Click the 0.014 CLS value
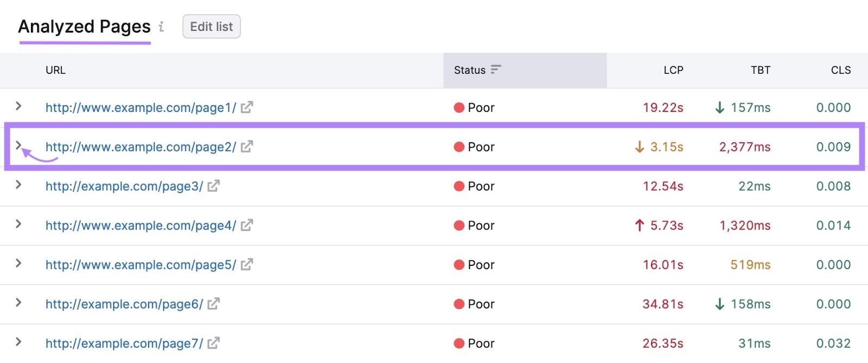 tap(833, 226)
